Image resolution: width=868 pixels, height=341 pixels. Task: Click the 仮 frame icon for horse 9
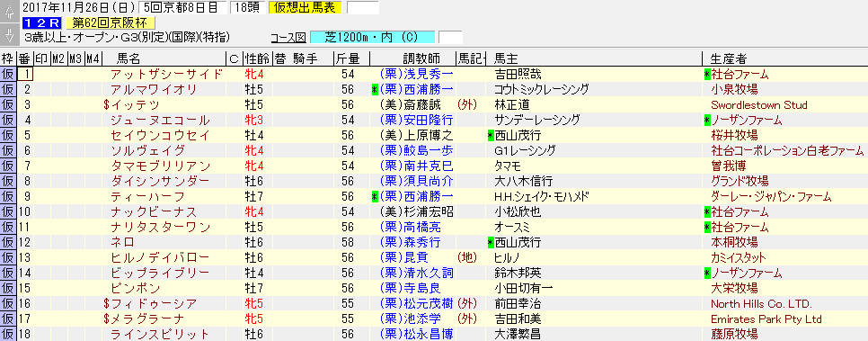click(8, 197)
